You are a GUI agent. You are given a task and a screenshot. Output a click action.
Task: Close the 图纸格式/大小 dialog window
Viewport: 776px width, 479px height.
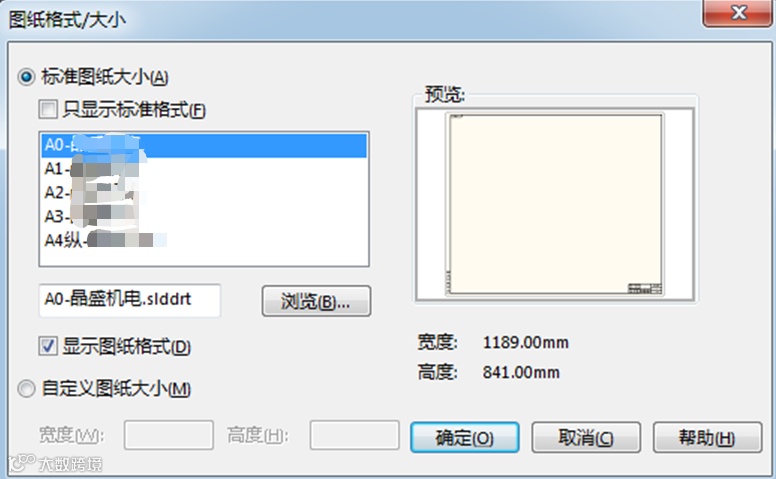[738, 12]
